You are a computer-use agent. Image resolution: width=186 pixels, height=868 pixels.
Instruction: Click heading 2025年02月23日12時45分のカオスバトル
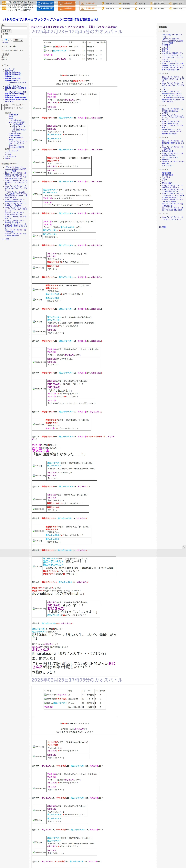77,32
